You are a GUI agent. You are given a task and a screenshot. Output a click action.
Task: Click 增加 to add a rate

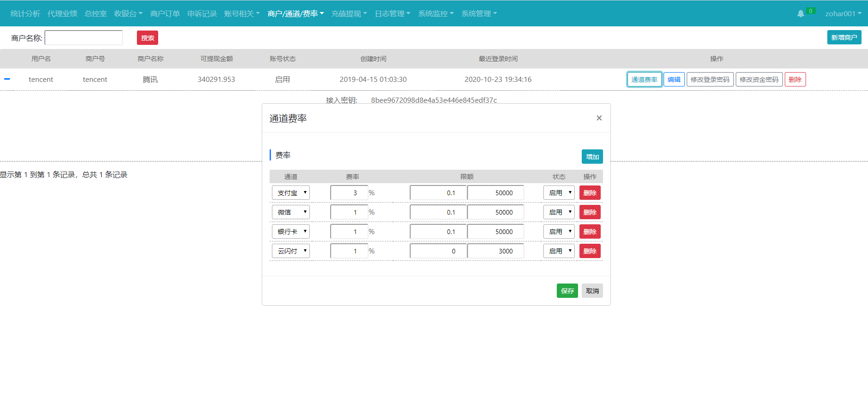[x=592, y=157]
